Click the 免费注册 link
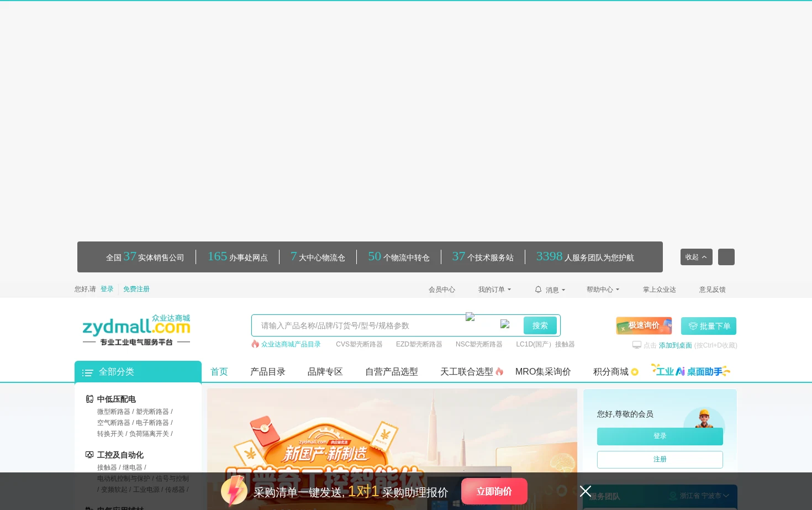 pos(136,289)
